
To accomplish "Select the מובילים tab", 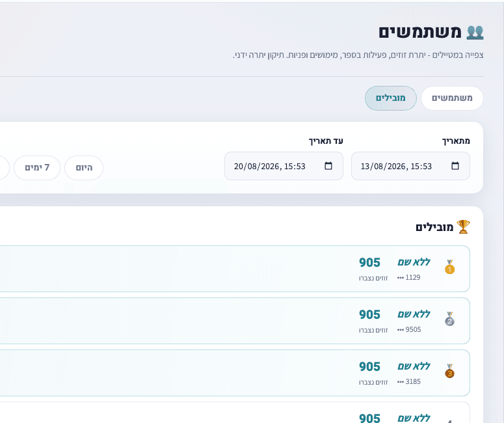I will tap(391, 98).
